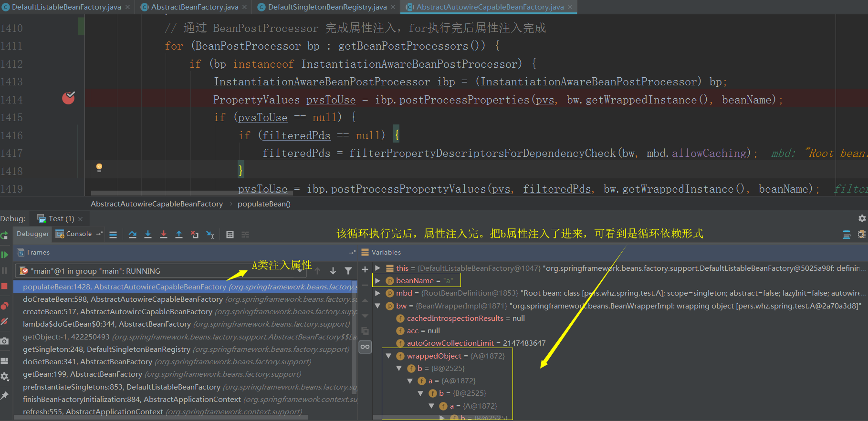Open the Console tab
The image size is (868, 421).
click(x=74, y=234)
